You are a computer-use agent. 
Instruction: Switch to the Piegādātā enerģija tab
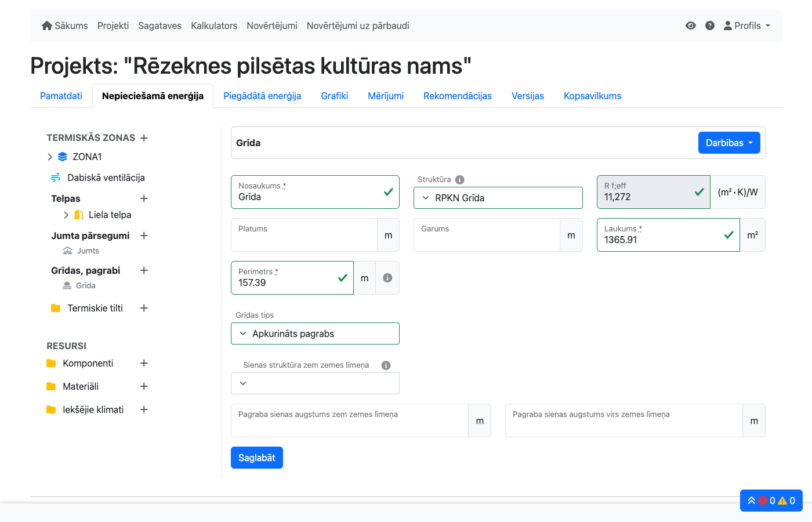(x=262, y=96)
